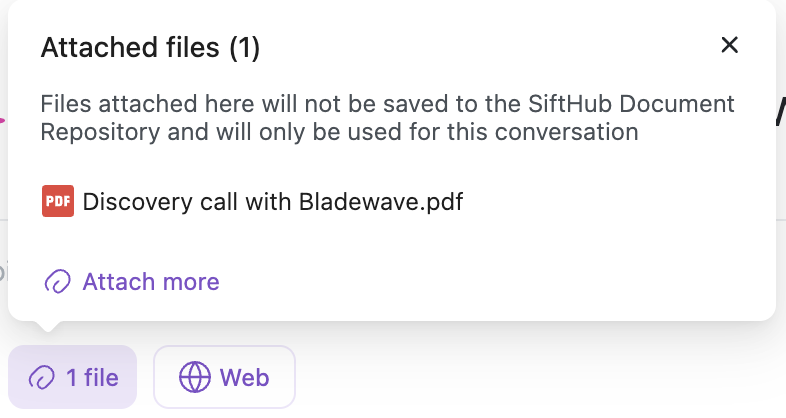Click the "1 file" label text
Screen dimensions: 786x418
tap(92, 377)
